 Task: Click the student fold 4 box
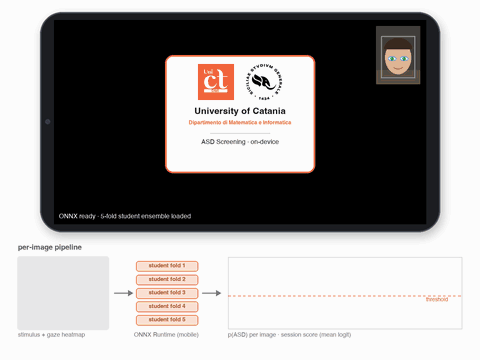[x=167, y=306]
